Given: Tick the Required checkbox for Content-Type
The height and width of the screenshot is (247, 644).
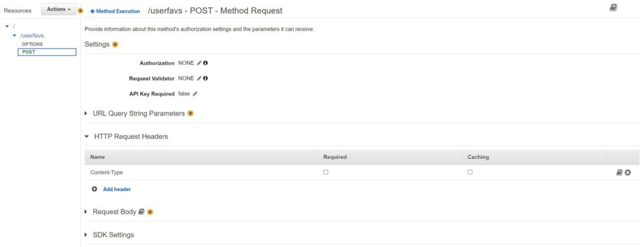Looking at the screenshot, I should (x=326, y=172).
